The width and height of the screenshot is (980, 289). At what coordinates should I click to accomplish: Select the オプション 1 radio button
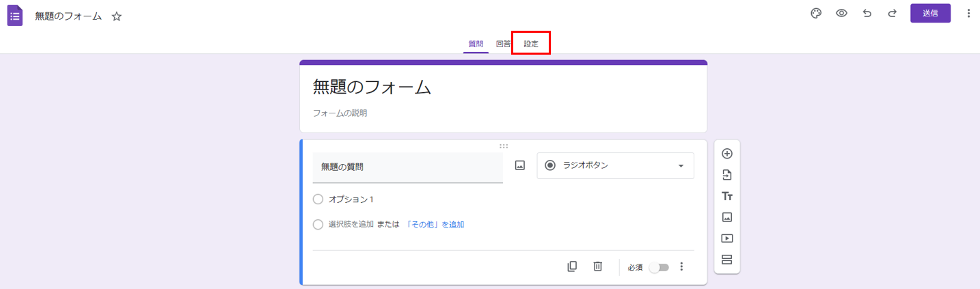coord(318,199)
